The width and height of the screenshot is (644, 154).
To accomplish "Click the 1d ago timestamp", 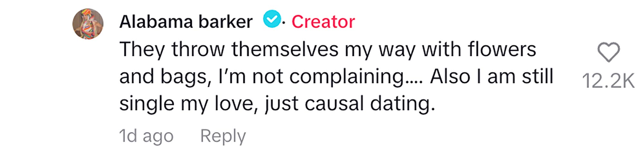I will coord(146,136).
